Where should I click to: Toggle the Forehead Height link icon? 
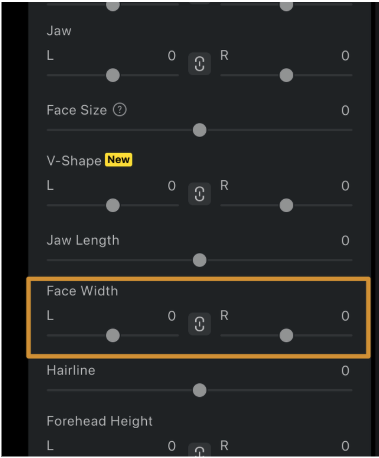(x=199, y=450)
